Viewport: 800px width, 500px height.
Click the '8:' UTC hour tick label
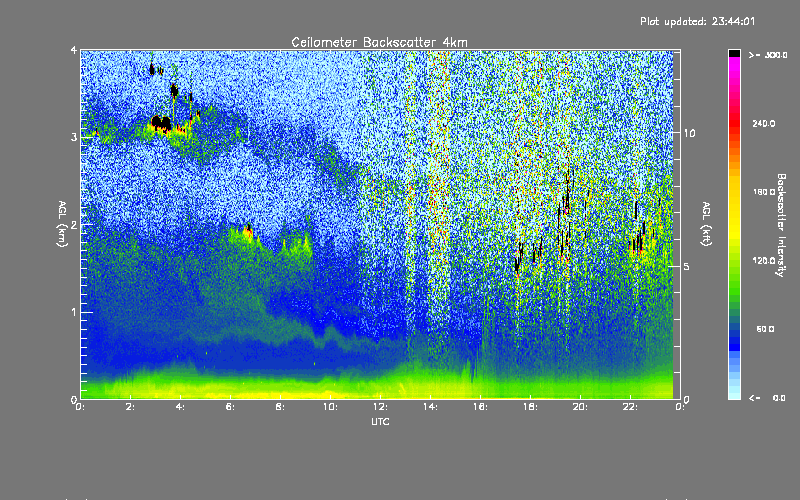click(280, 407)
